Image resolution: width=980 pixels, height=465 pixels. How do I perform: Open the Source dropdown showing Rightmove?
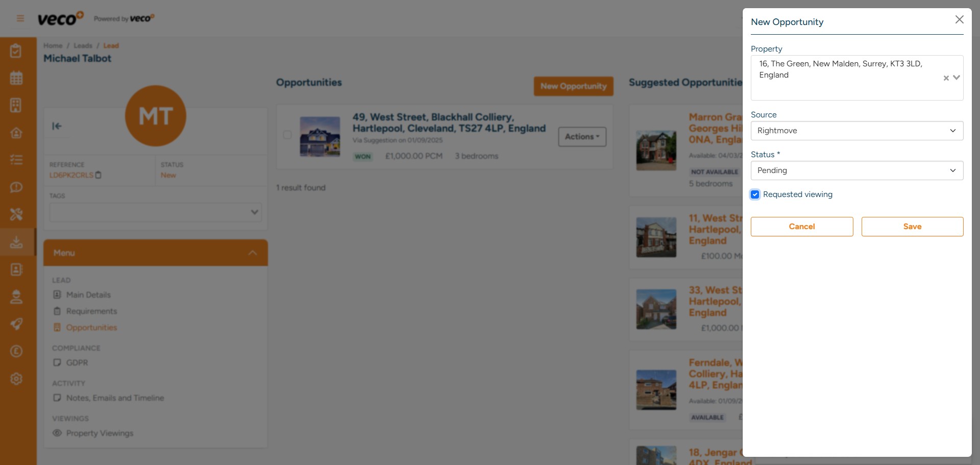point(856,131)
